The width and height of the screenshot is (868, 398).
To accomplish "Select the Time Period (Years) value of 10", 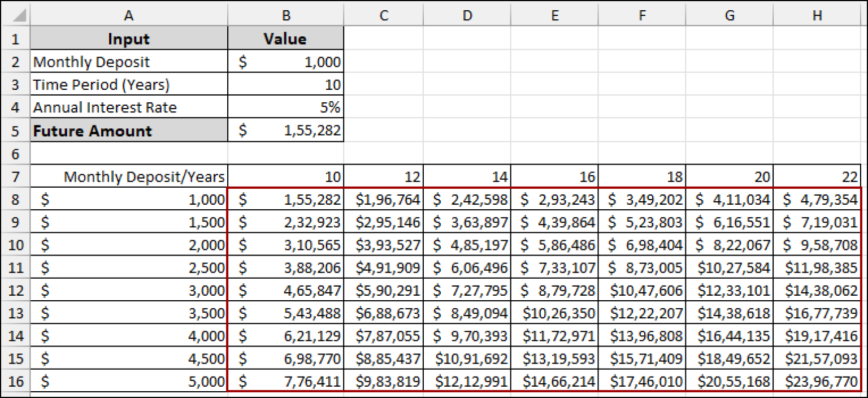I will point(285,85).
